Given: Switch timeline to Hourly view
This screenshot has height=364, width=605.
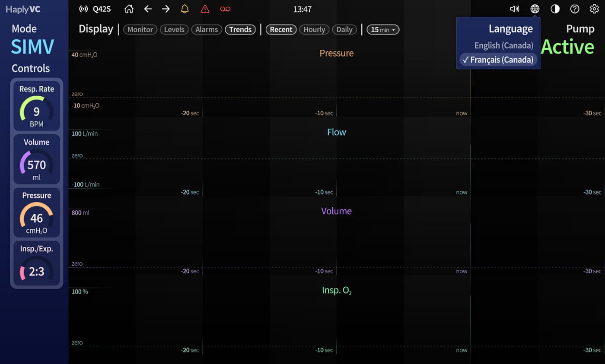Looking at the screenshot, I should pos(314,29).
